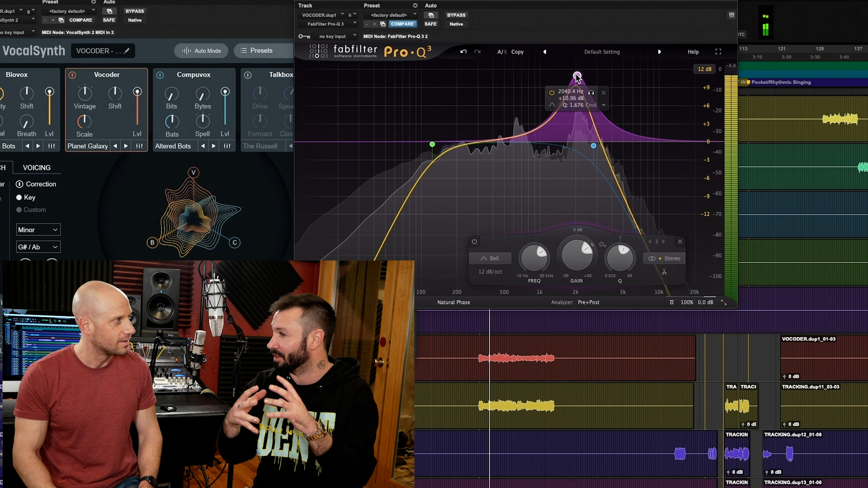The width and height of the screenshot is (868, 488).
Task: Open the Minor scale dropdown
Action: [38, 230]
